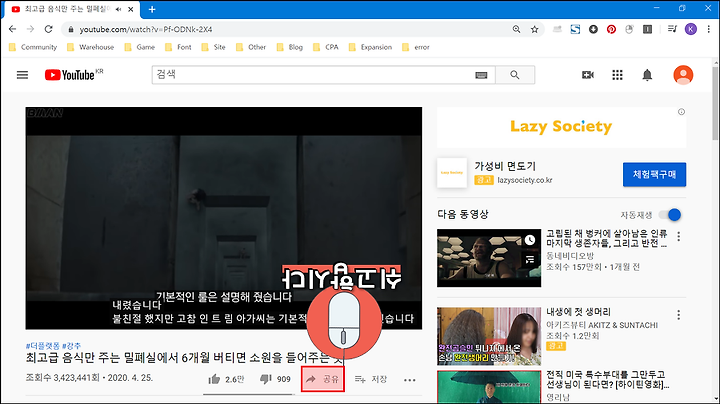Image resolution: width=720 pixels, height=404 pixels.
Task: Toggle the 자동재생 autoplay switch
Action: [x=670, y=215]
